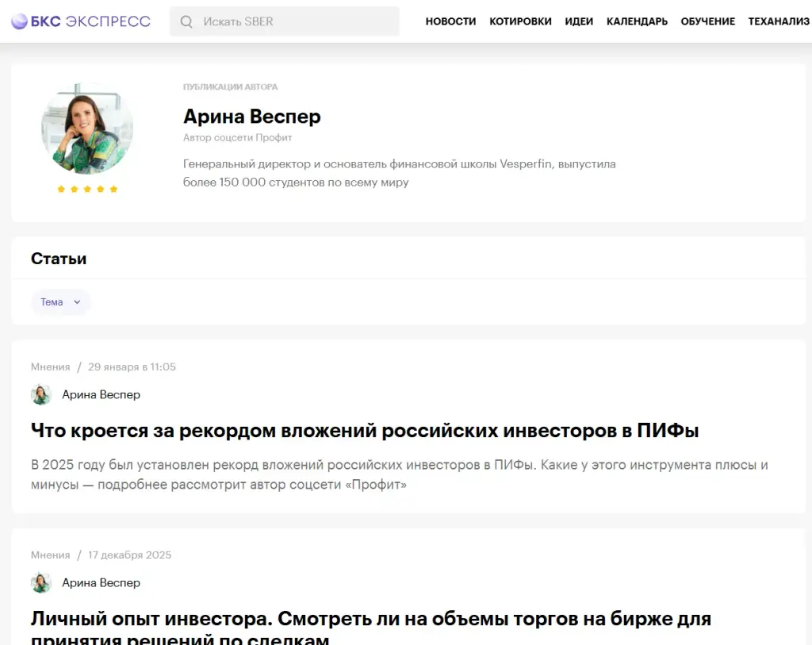The width and height of the screenshot is (812, 645).
Task: Click the author avatar on the ПИФы article
Action: 41,395
